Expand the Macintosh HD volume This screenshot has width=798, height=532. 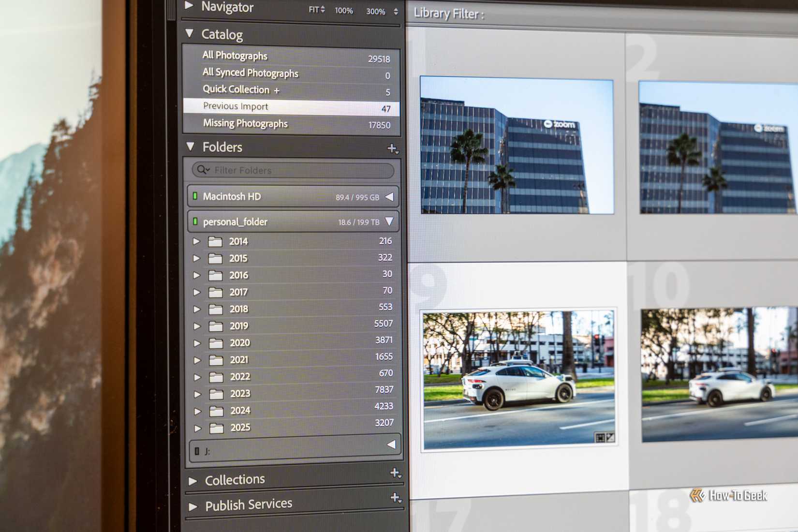click(x=389, y=197)
